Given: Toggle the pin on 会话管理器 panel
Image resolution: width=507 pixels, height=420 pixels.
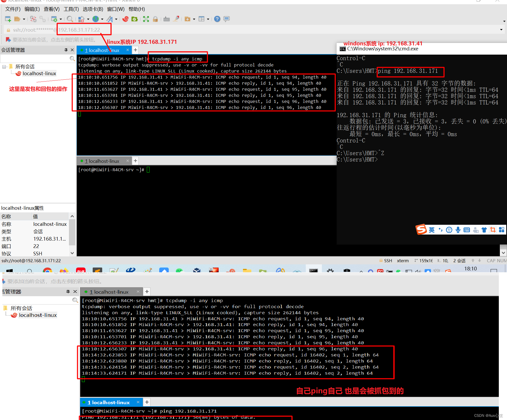Looking at the screenshot, I should coord(66,50).
